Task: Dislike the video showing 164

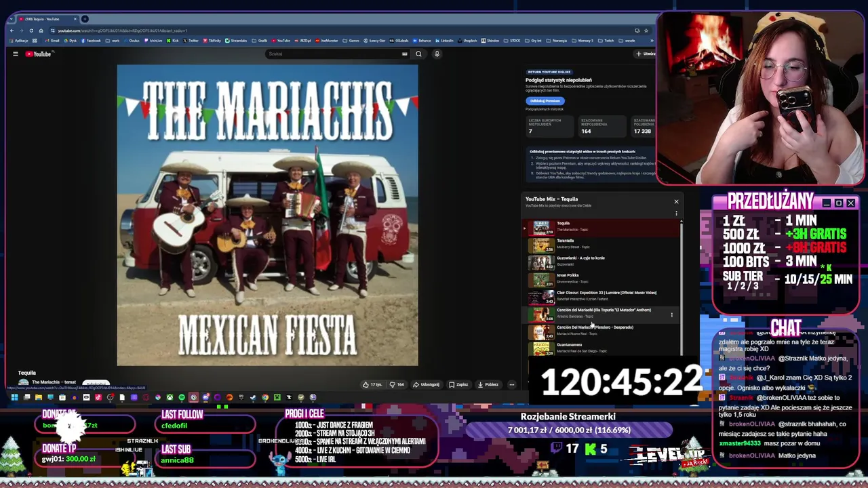Action: coord(397,384)
